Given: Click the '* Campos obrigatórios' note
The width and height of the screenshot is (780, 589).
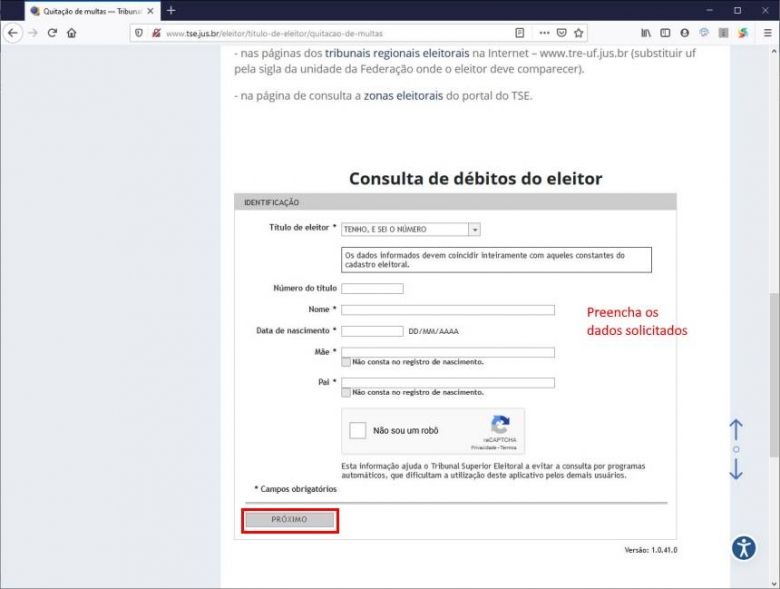Looking at the screenshot, I should pyautogui.click(x=295, y=490).
